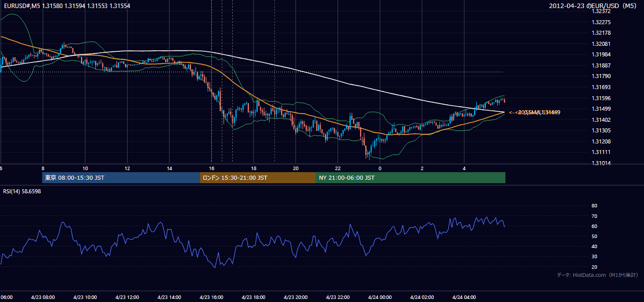
Task: Click price axis label 1.31014
Action: [x=601, y=163]
